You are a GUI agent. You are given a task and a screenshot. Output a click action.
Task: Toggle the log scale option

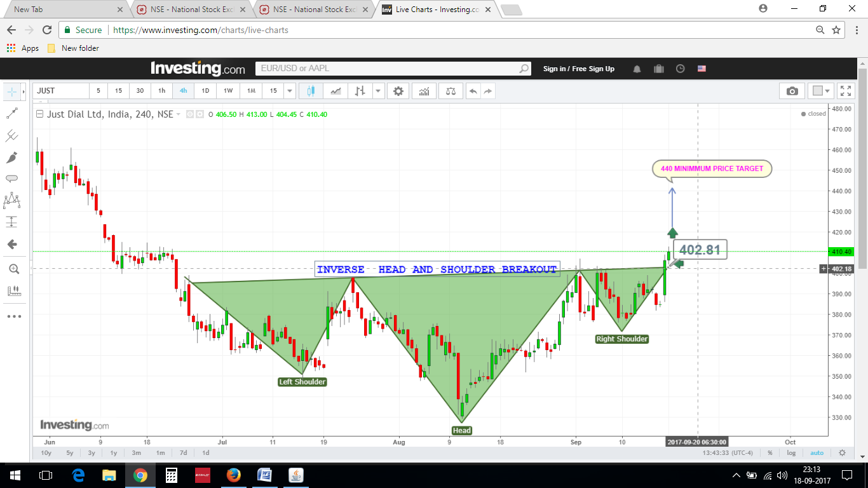coord(791,453)
